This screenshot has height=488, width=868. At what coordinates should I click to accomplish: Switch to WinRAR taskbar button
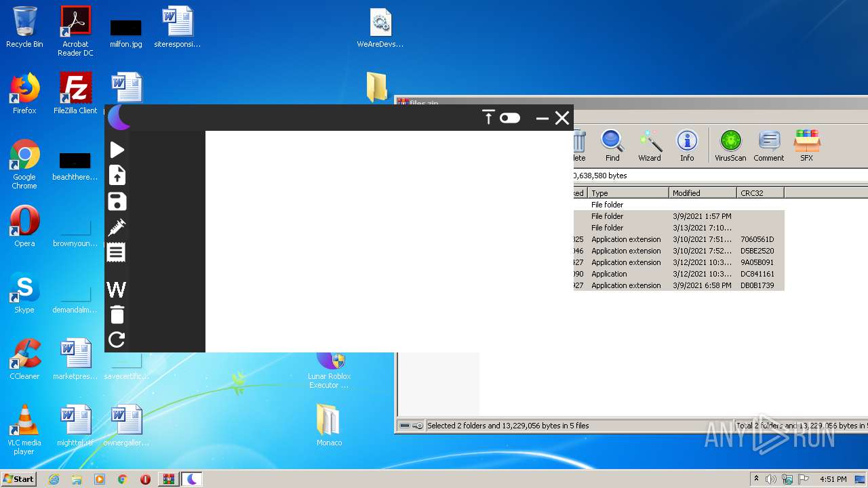[168, 479]
